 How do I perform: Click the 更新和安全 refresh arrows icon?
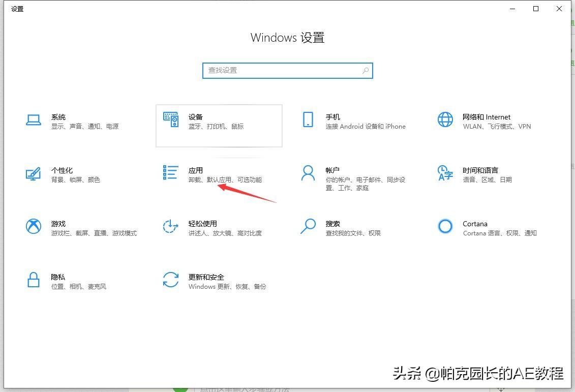point(170,280)
